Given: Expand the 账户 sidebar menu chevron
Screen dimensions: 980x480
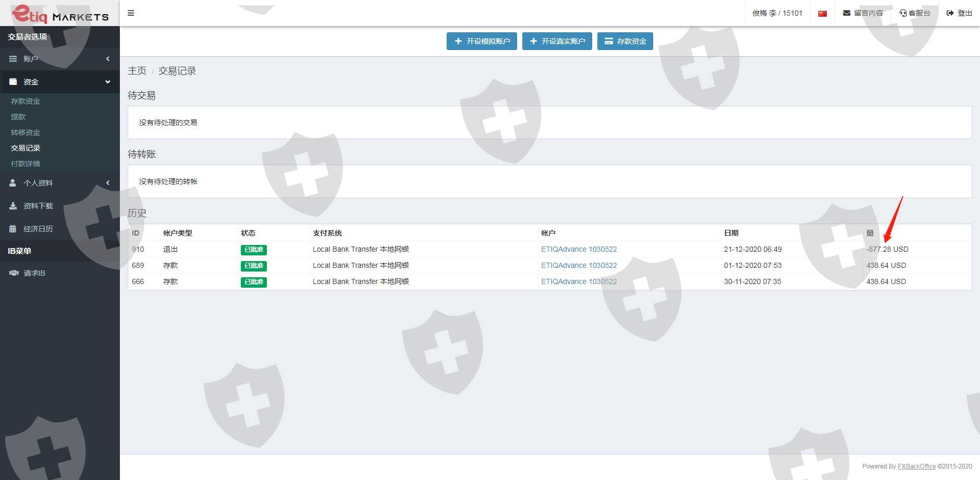Looking at the screenshot, I should 108,59.
